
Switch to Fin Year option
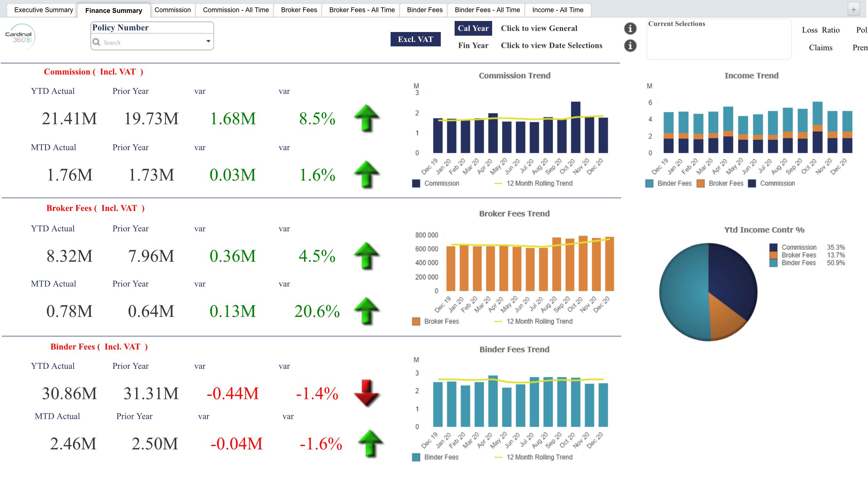(473, 46)
